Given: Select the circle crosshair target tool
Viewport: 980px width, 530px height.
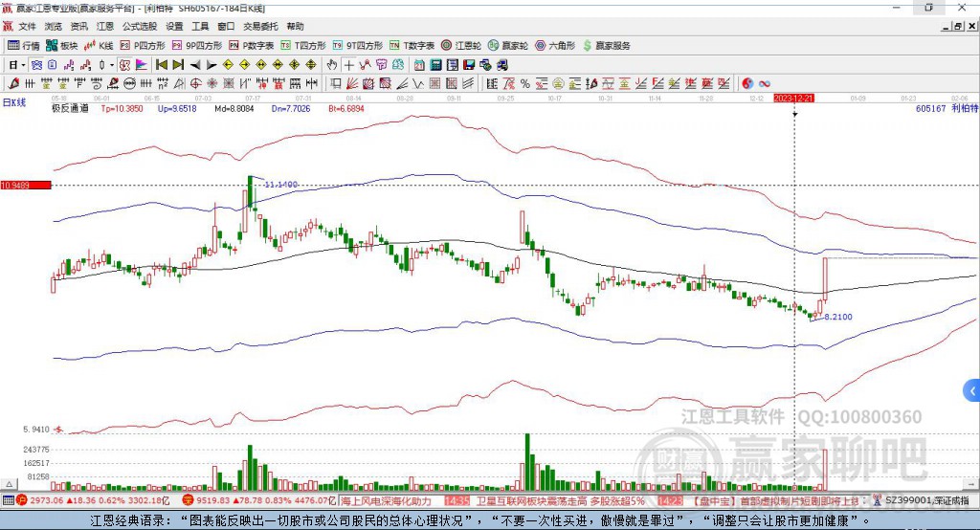Looking at the screenshot, I should click(195, 83).
